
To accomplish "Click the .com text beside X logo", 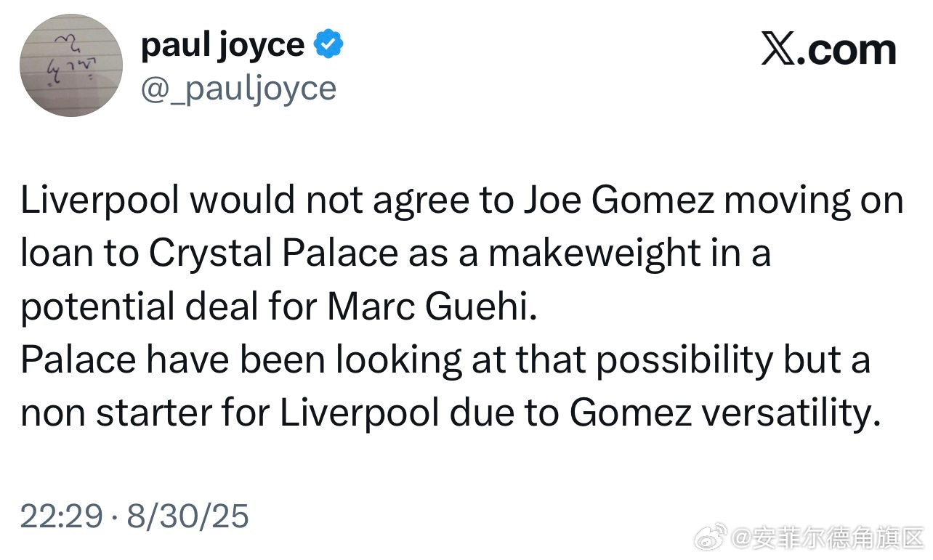I will [x=847, y=50].
